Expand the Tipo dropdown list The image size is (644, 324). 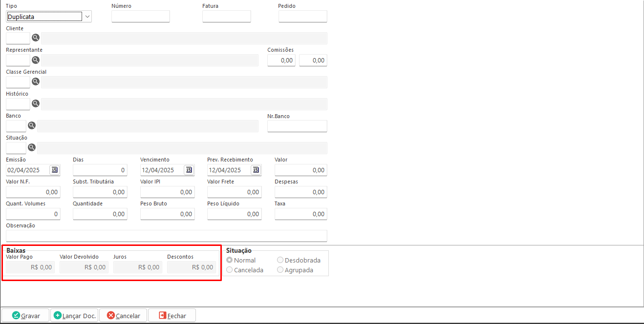pyautogui.click(x=87, y=17)
